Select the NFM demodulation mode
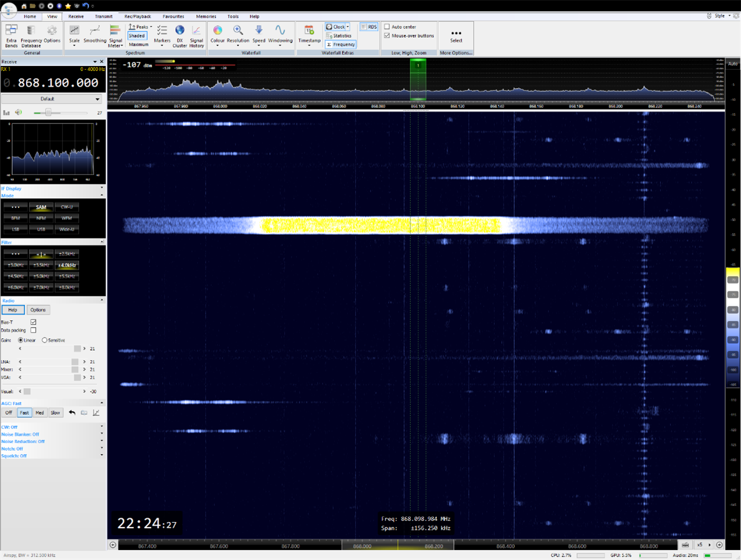 coord(41,218)
